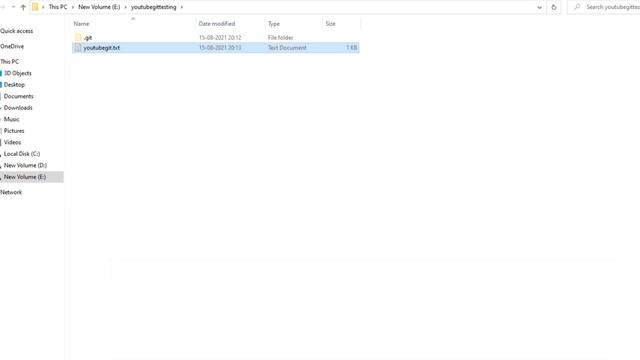
Task: Open 3D Objects folder
Action: pyautogui.click(x=18, y=73)
